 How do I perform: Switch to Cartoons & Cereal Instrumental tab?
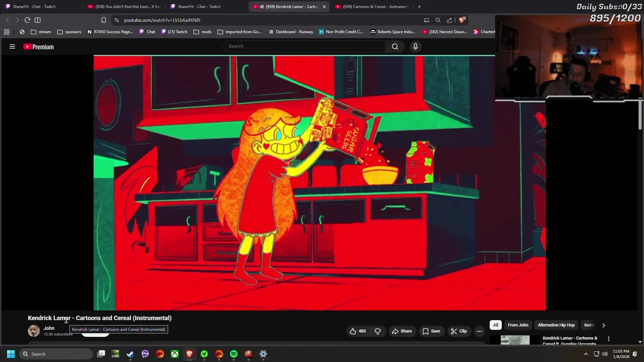pyautogui.click(x=372, y=7)
